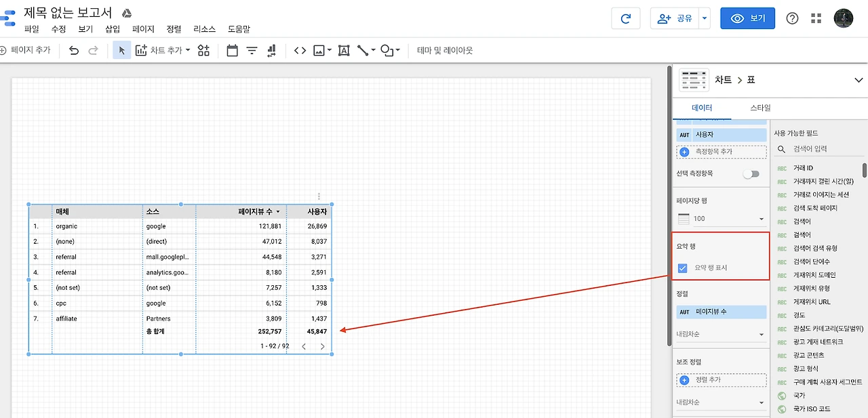868x418 pixels.
Task: Click the 측정항목 추가 button
Action: click(x=722, y=152)
